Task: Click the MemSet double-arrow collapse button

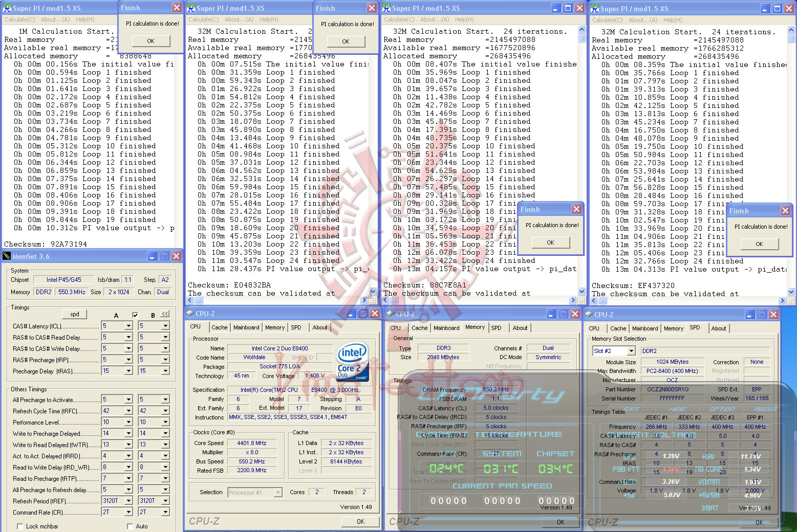Action: tap(165, 314)
